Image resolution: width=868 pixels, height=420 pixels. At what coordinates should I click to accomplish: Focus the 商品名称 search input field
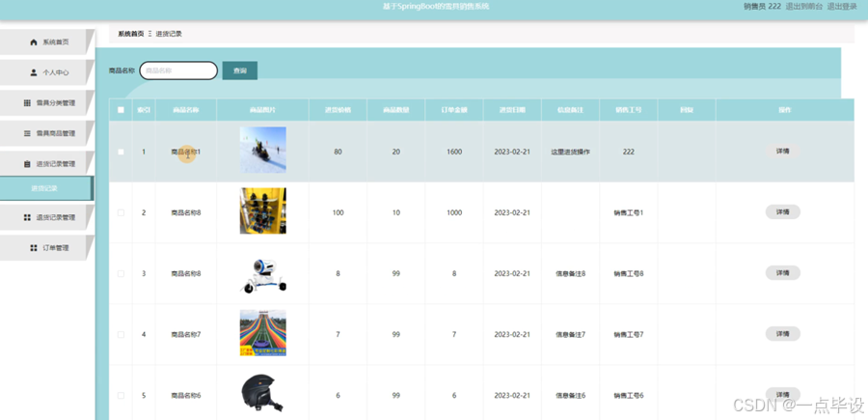178,70
